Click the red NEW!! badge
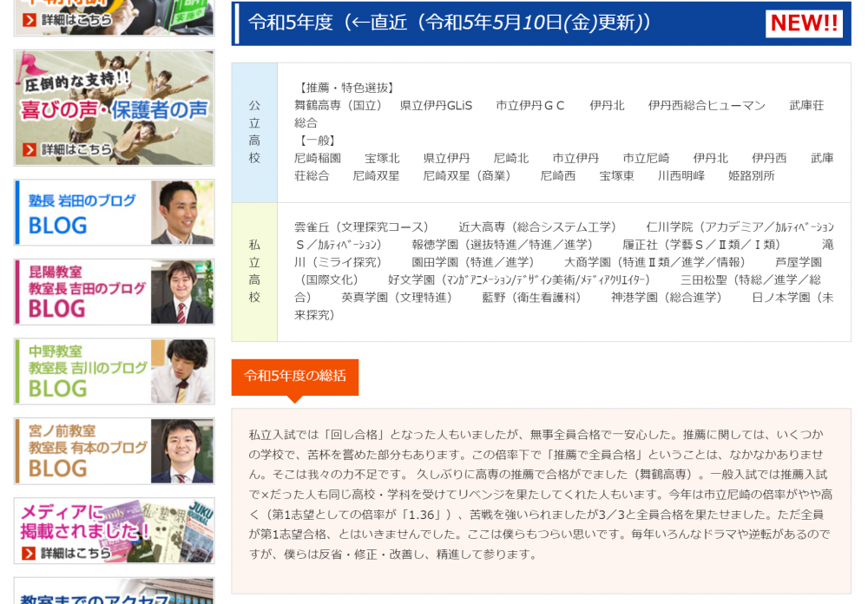The width and height of the screenshot is (868, 604). (804, 23)
